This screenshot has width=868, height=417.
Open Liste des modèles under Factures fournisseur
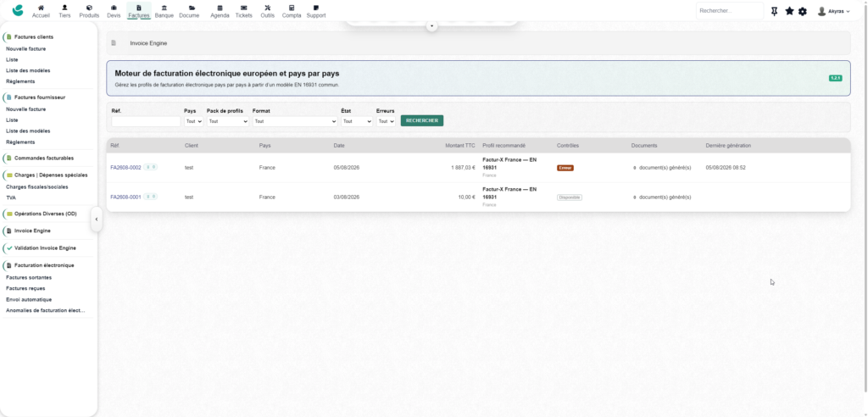28,131
